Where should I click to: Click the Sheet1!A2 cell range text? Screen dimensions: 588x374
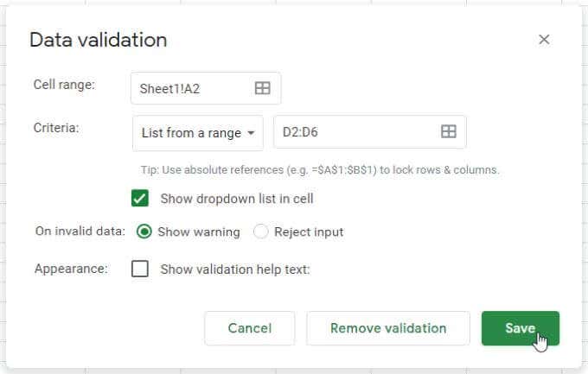pyautogui.click(x=170, y=88)
